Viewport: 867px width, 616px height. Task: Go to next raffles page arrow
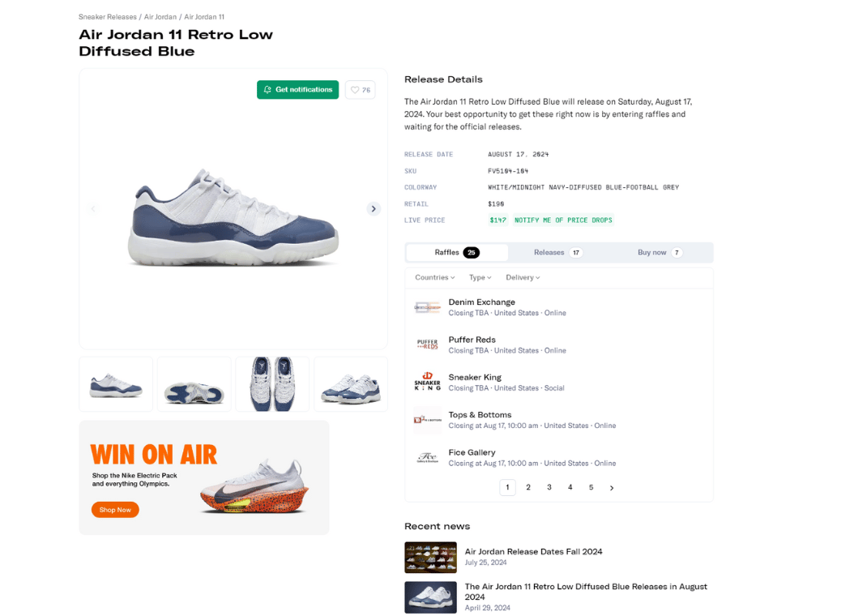point(612,488)
